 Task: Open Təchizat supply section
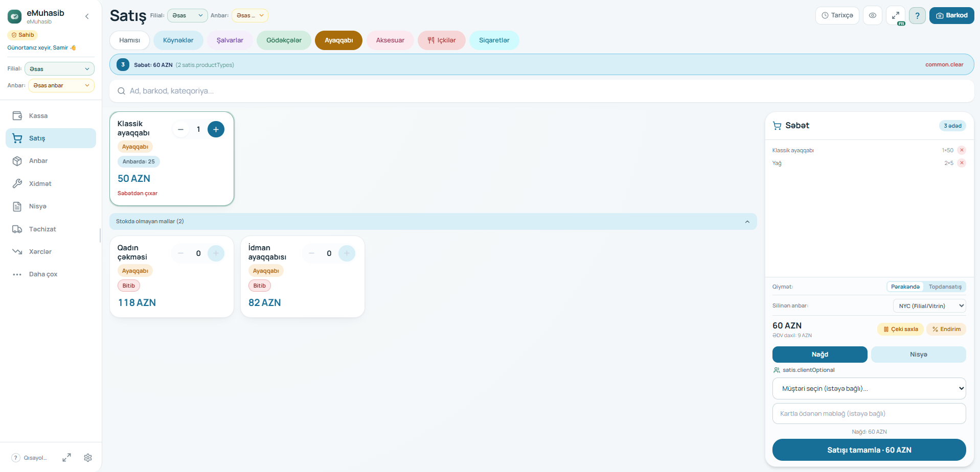tap(51, 229)
